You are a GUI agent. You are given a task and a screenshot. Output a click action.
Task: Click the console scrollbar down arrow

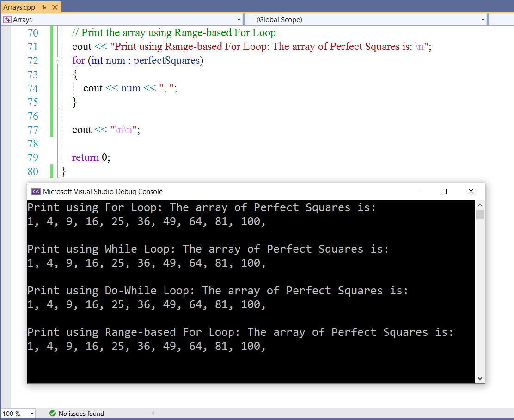(480, 378)
